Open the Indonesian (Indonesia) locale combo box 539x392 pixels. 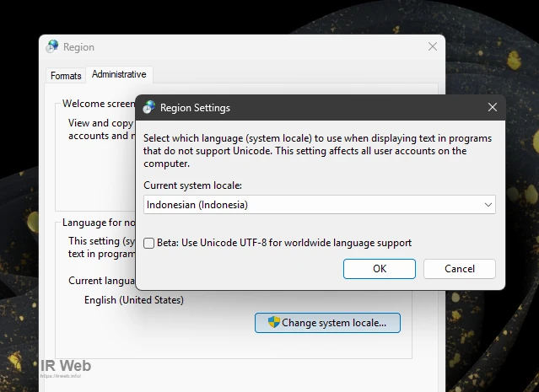(x=312, y=205)
